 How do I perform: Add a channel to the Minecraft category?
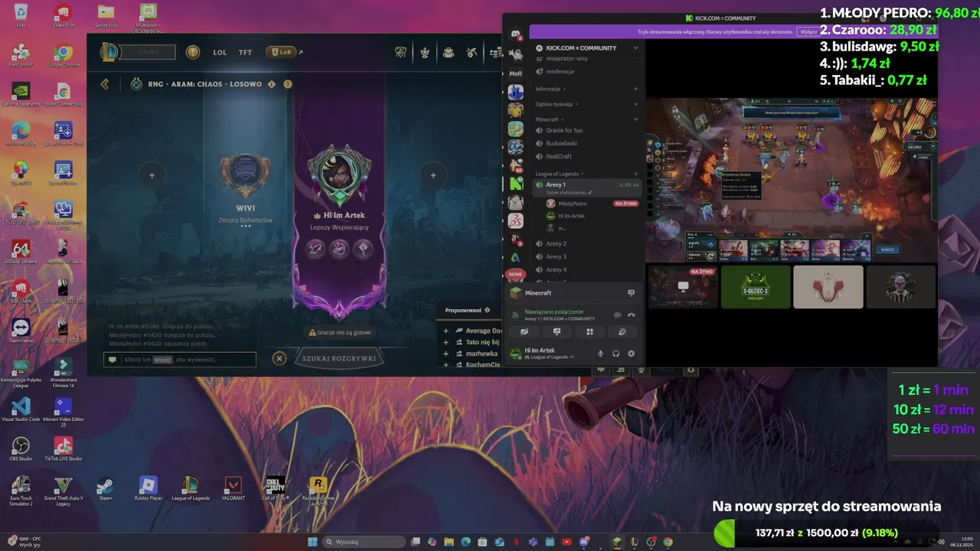pyautogui.click(x=635, y=119)
